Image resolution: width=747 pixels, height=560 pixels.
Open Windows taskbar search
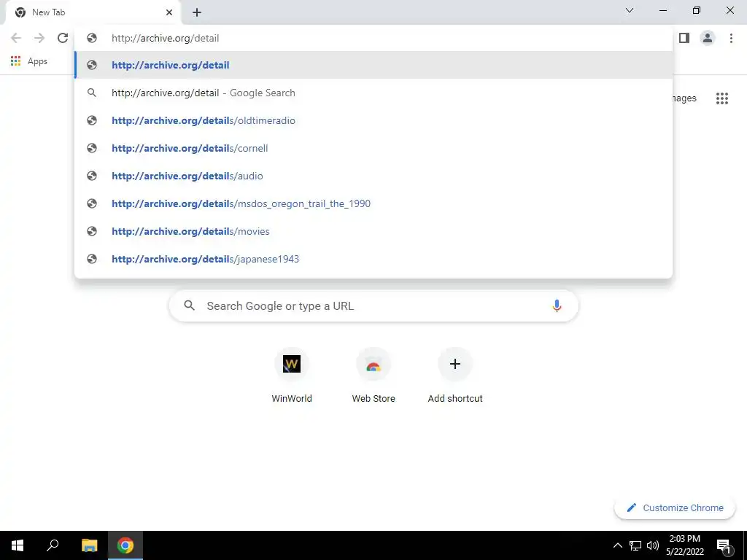(53, 545)
